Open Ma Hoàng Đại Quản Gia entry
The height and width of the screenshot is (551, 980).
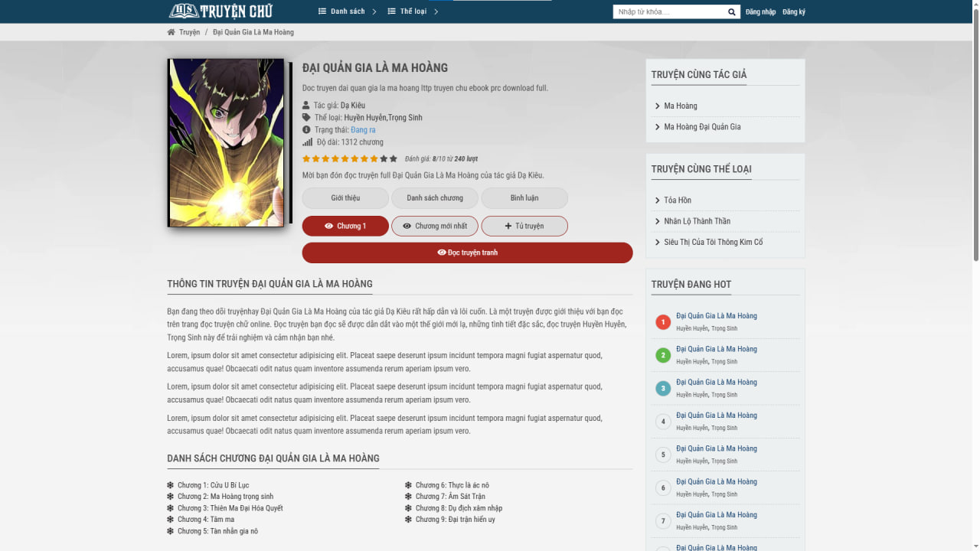point(702,127)
